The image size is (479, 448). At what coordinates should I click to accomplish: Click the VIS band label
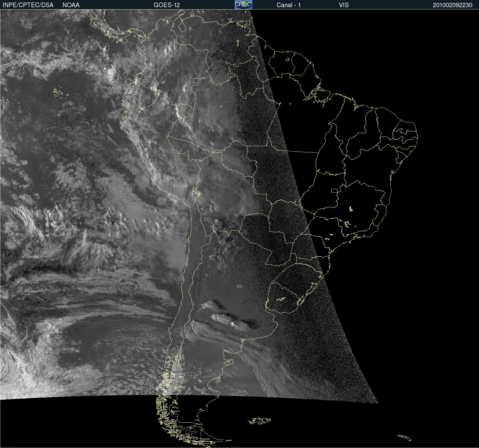pyautogui.click(x=344, y=5)
